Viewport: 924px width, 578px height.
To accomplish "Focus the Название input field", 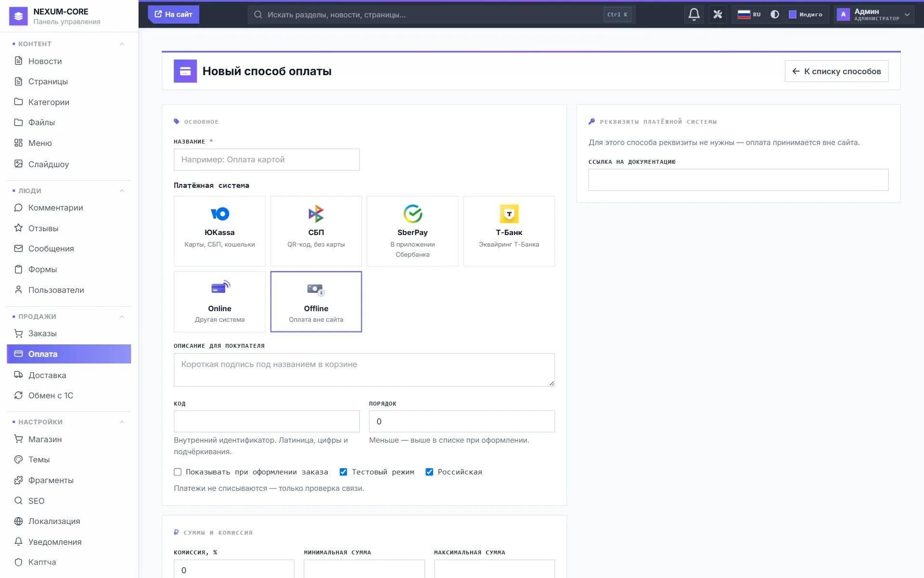I will (267, 159).
